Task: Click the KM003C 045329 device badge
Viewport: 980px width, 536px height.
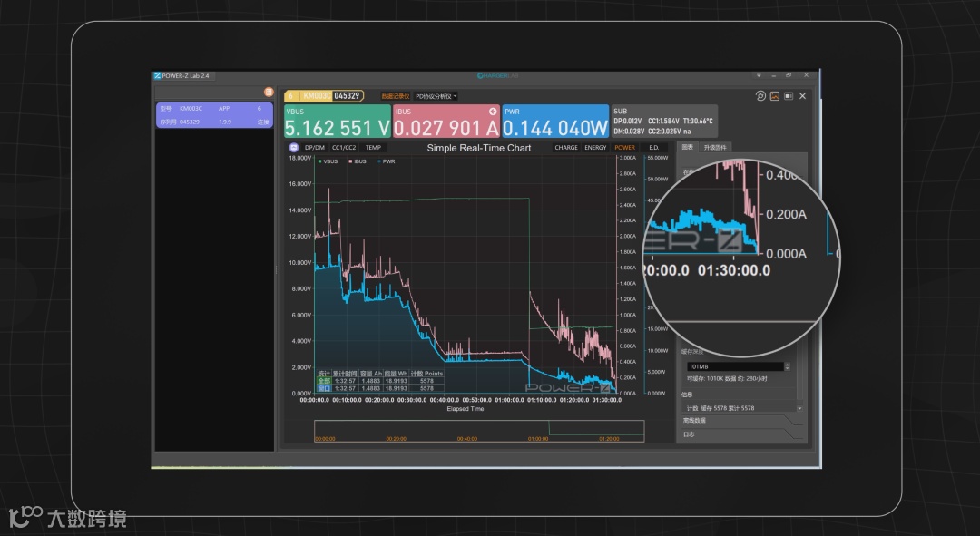Action: (324, 95)
